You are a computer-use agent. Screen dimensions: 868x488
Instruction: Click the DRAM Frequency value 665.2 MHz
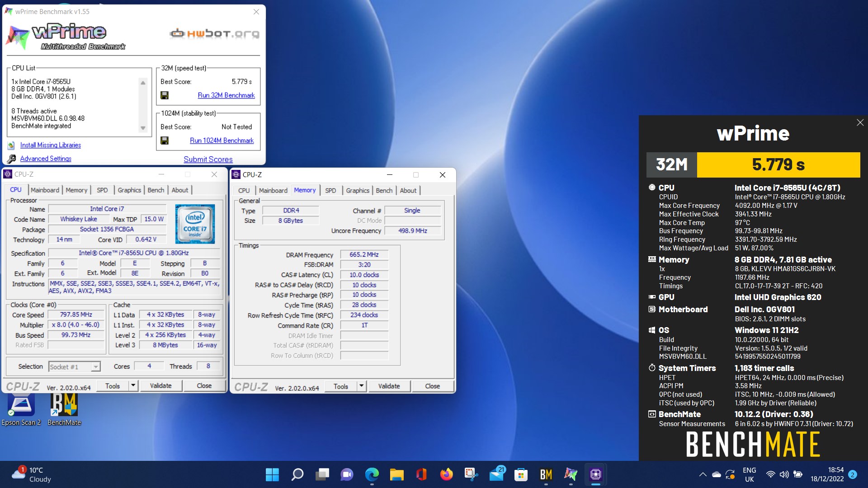click(x=364, y=254)
